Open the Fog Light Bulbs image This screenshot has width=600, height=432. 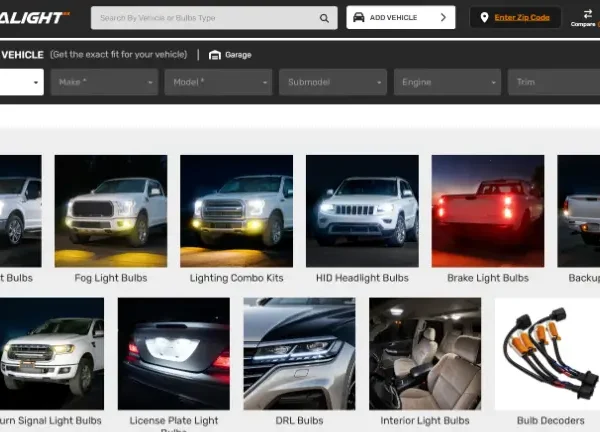click(x=111, y=211)
